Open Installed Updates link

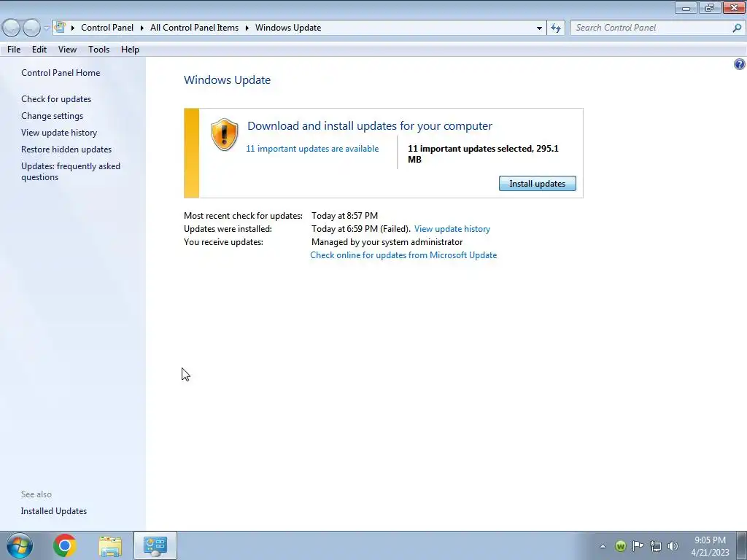[x=54, y=511]
